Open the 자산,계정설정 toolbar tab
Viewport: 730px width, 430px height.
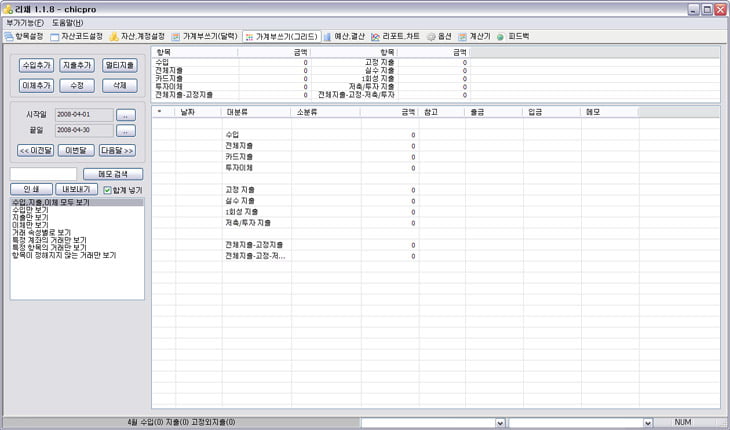pos(138,36)
